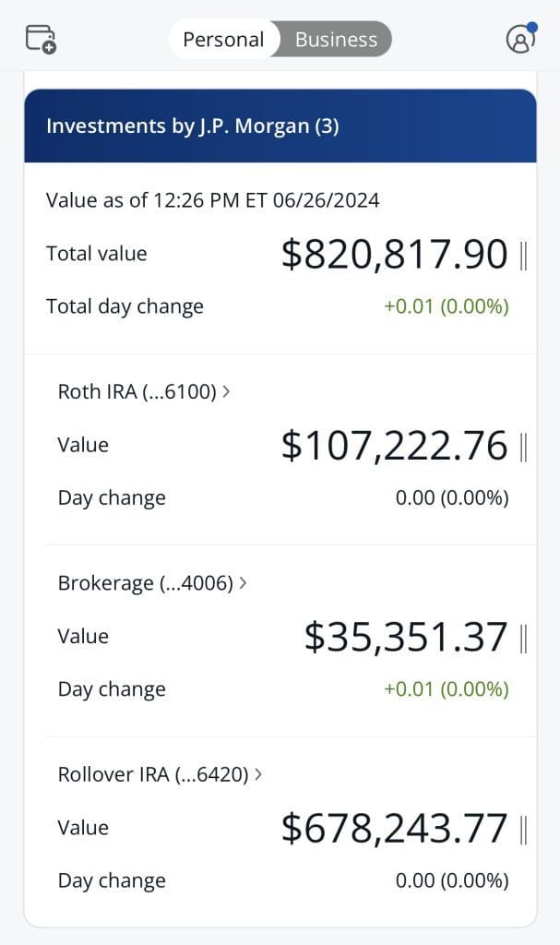Select the chevron next to Roth IRA

(x=224, y=390)
